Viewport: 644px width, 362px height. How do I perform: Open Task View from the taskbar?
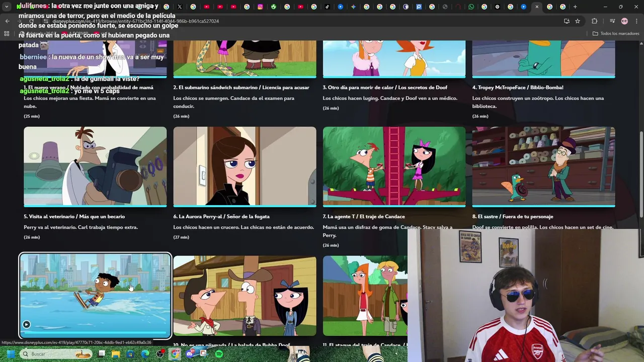pos(101,354)
